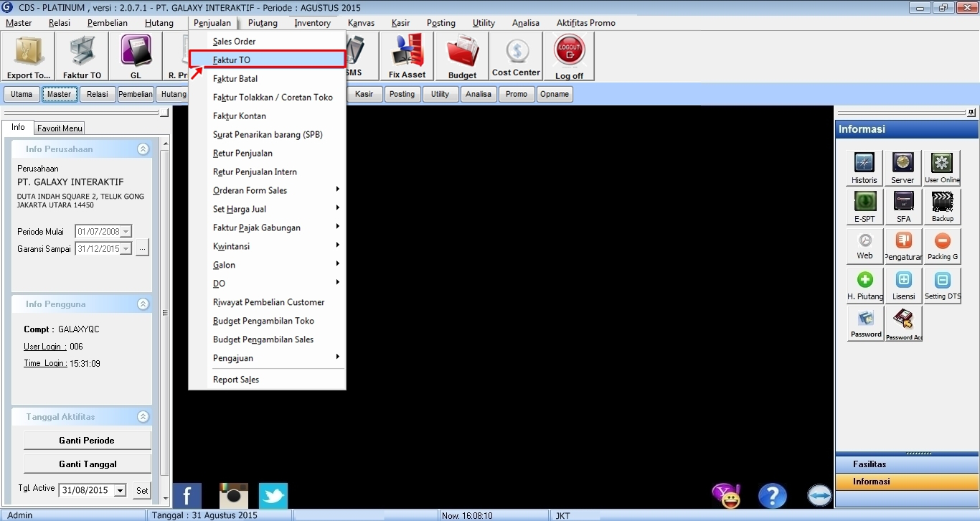Image resolution: width=980 pixels, height=521 pixels.
Task: Collapse the Info Pengguna section
Action: (x=143, y=304)
